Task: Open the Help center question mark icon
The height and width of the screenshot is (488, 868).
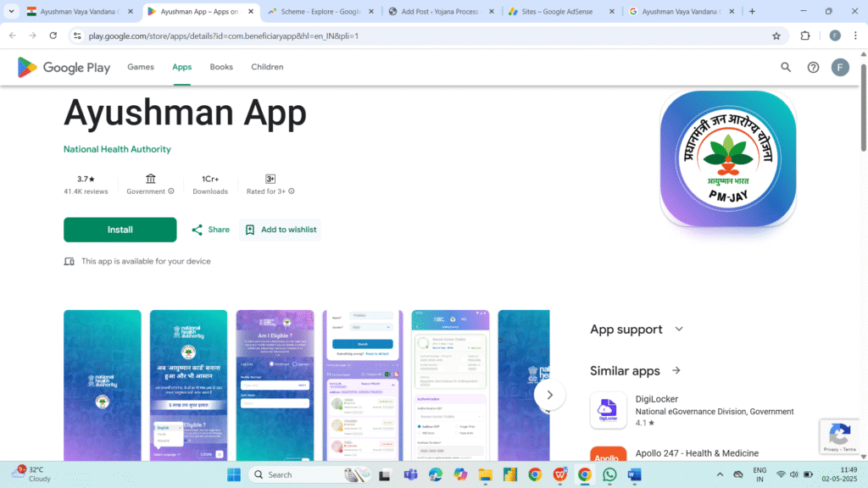Action: (813, 68)
